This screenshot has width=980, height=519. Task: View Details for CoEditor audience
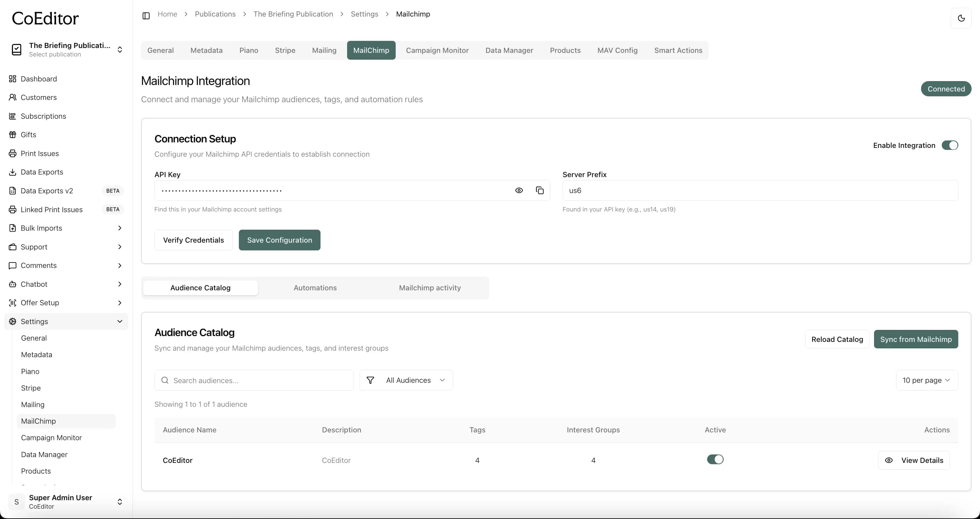coord(914,460)
